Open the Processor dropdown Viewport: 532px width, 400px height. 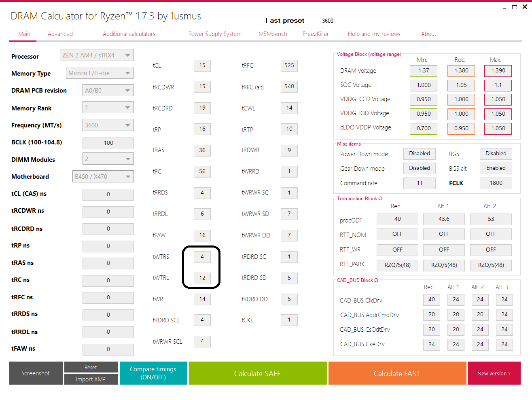pyautogui.click(x=96, y=55)
